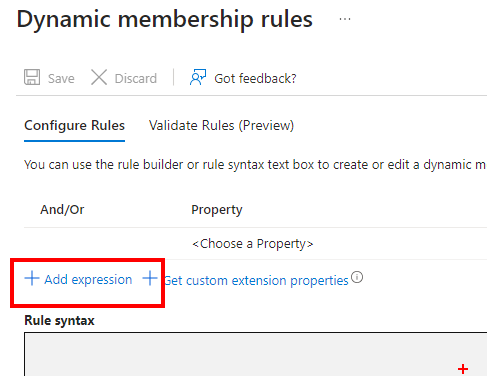Click inside the Rule syntax text box
This screenshot has width=487, height=376.
(255, 354)
